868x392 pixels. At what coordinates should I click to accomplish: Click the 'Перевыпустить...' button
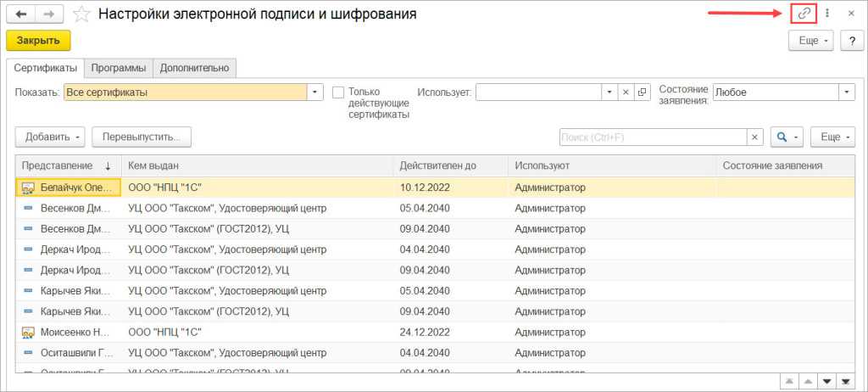pyautogui.click(x=142, y=137)
